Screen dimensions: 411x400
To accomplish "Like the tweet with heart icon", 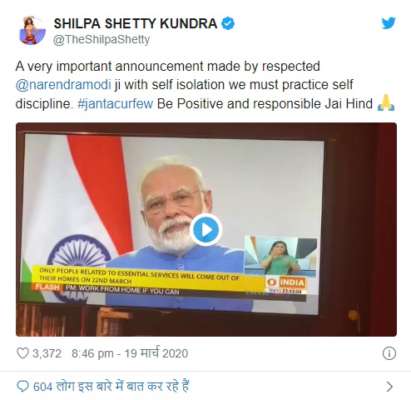I will (22, 353).
